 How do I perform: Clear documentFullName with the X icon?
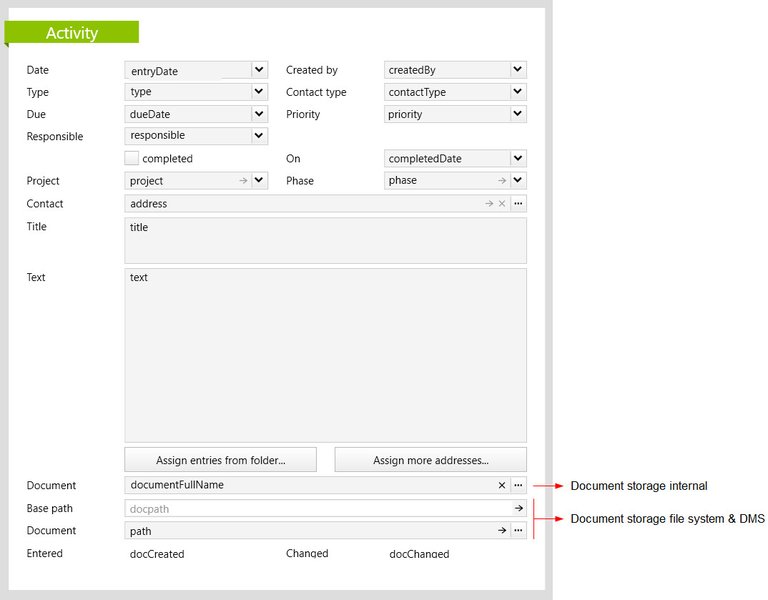pos(502,485)
